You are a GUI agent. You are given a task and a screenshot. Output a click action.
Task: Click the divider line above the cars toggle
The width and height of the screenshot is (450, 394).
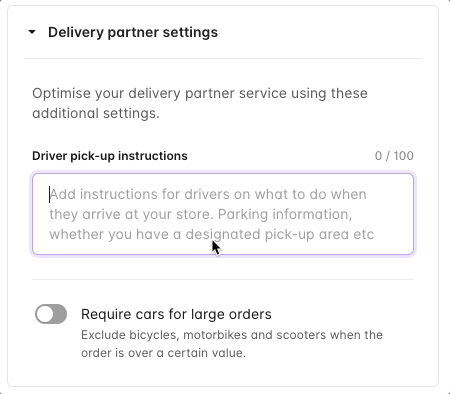pos(223,279)
